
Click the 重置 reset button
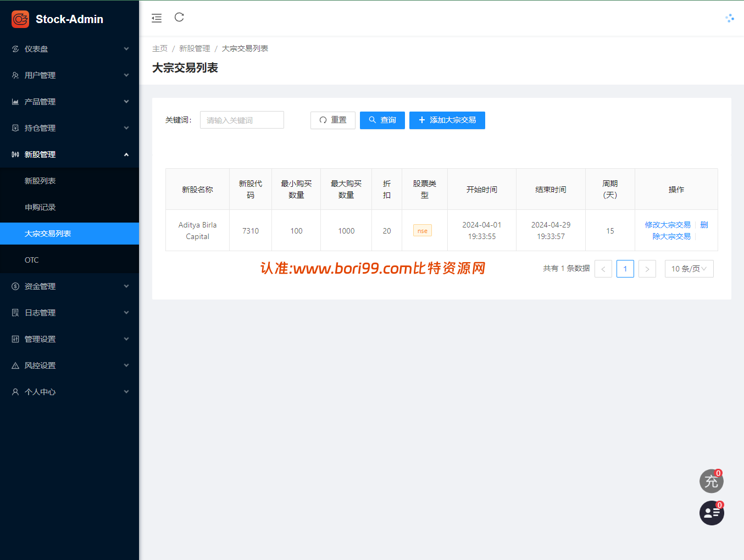tap(333, 120)
